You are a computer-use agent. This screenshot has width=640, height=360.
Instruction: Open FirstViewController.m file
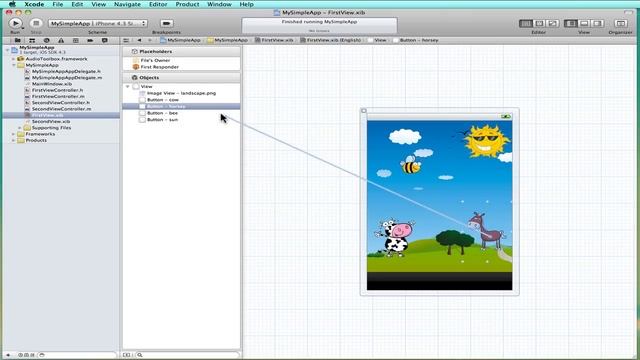click(x=58, y=96)
